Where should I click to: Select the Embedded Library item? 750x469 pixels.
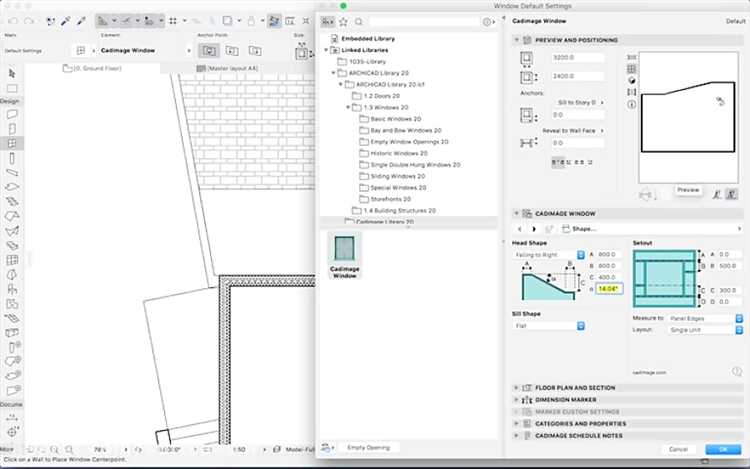pyautogui.click(x=368, y=39)
